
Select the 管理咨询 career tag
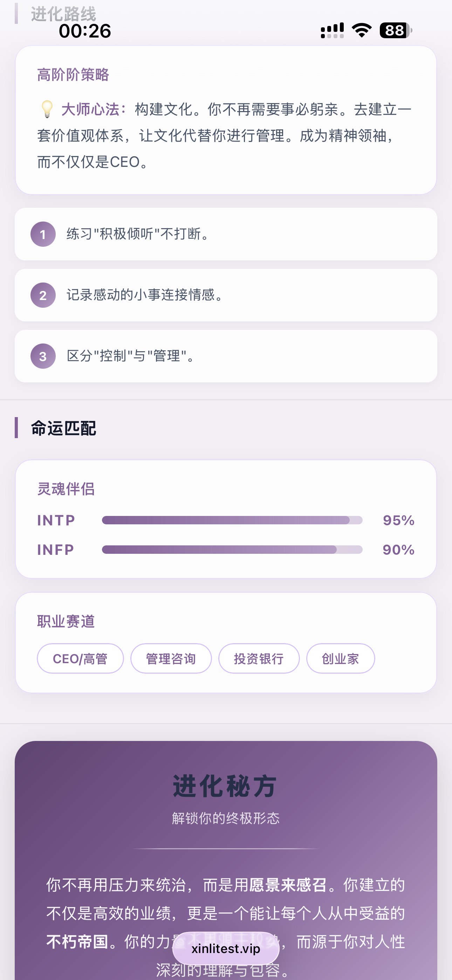point(171,659)
